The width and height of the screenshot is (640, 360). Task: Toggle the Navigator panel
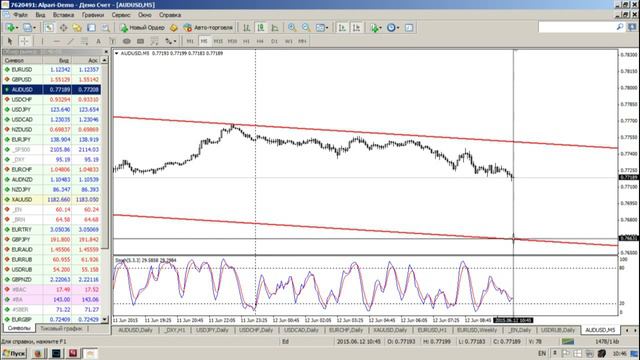pos(77,27)
